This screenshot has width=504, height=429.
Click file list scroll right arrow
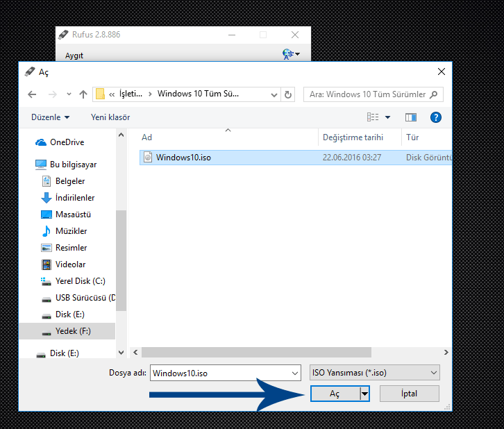click(446, 353)
